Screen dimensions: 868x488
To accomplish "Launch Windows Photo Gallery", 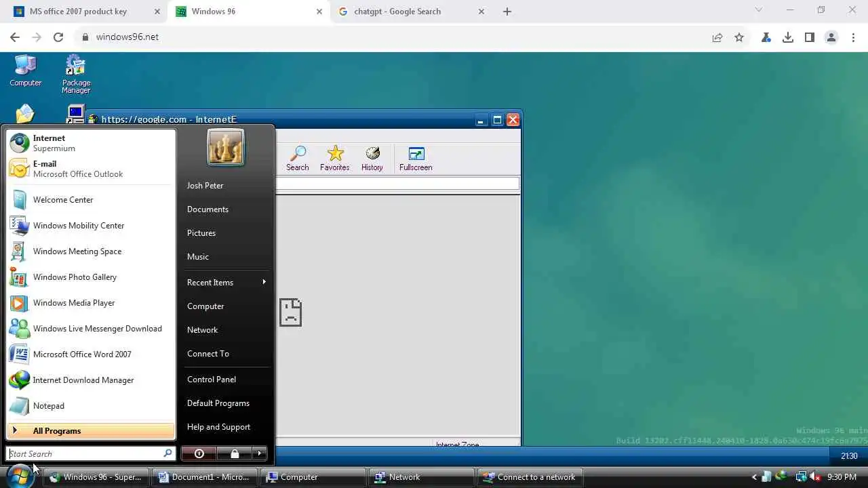I will pos(91,277).
